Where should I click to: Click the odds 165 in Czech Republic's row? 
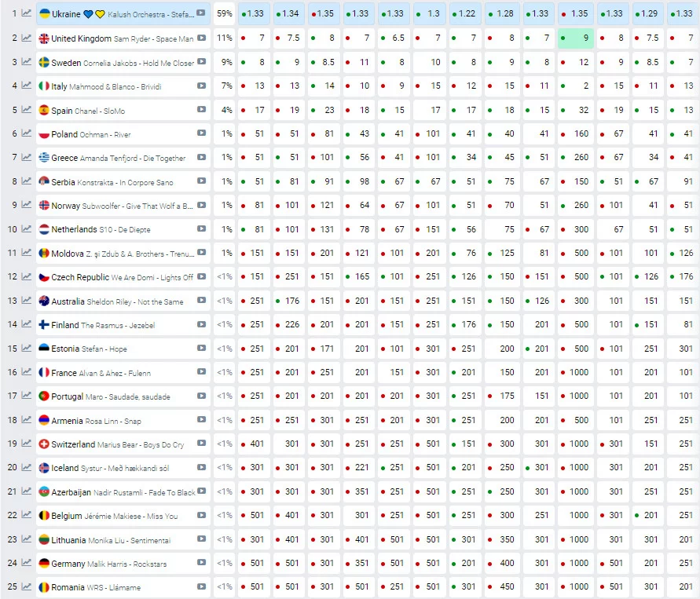pos(358,276)
